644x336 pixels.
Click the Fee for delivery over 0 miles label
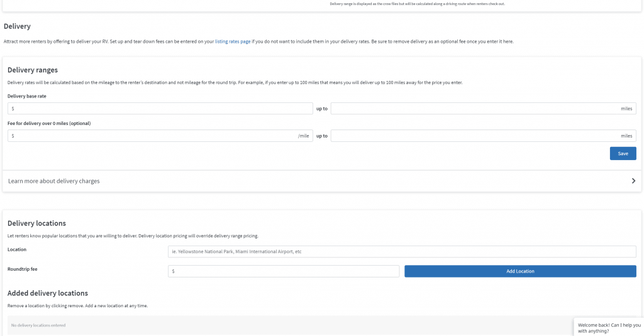click(x=49, y=123)
